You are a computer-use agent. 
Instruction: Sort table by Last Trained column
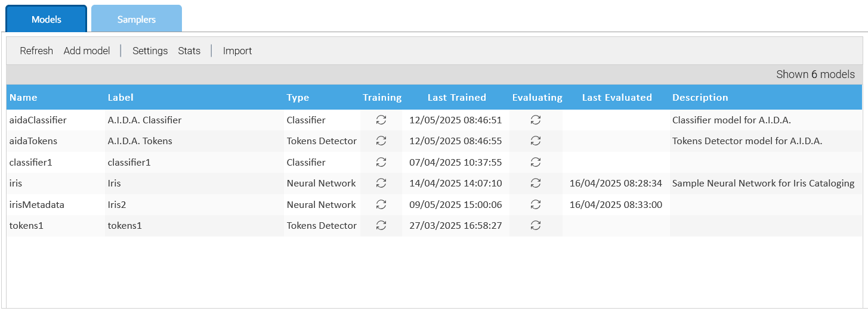tap(457, 97)
